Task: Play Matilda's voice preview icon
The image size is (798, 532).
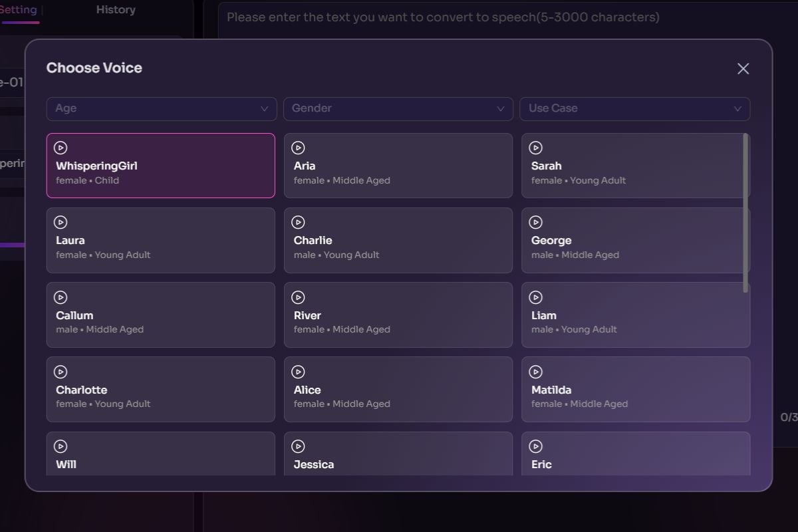Action: pyautogui.click(x=536, y=372)
